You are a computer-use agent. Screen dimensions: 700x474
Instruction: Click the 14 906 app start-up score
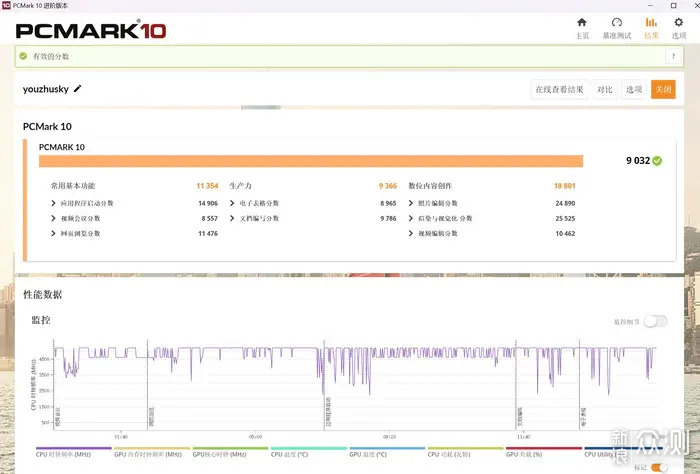click(x=208, y=203)
